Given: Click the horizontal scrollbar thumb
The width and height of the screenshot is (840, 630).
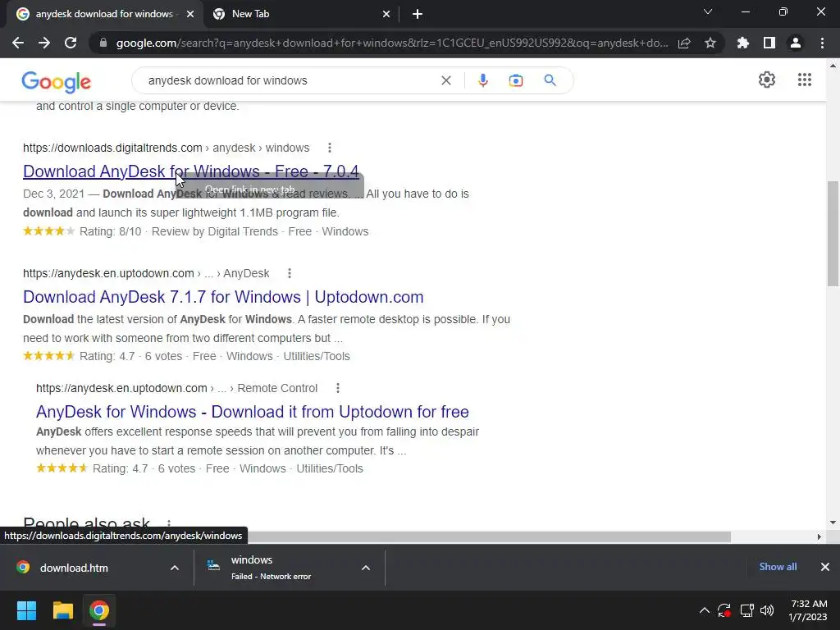Looking at the screenshot, I should [365, 536].
